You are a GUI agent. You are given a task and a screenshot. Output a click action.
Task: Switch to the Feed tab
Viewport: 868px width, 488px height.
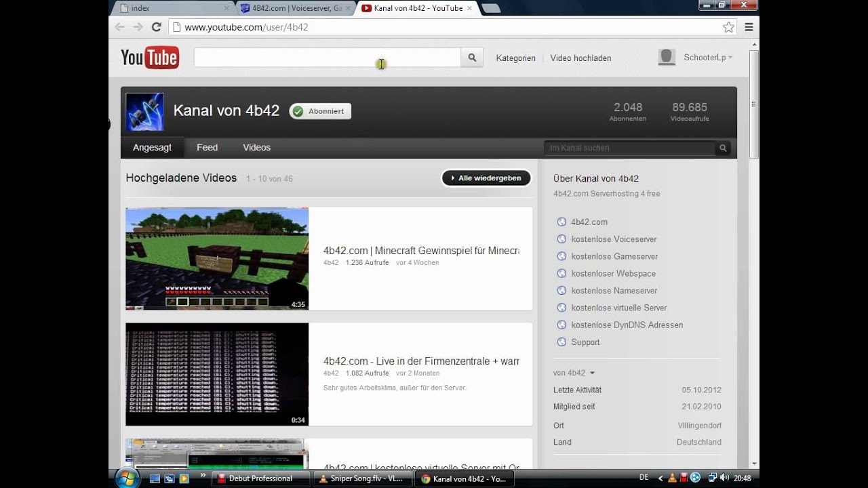click(207, 148)
